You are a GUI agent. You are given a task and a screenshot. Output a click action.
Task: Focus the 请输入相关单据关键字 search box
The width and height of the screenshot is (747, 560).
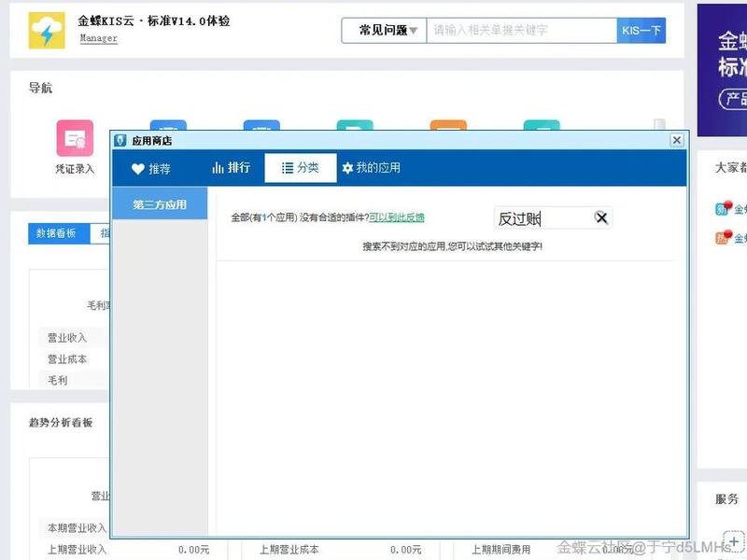tap(522, 31)
